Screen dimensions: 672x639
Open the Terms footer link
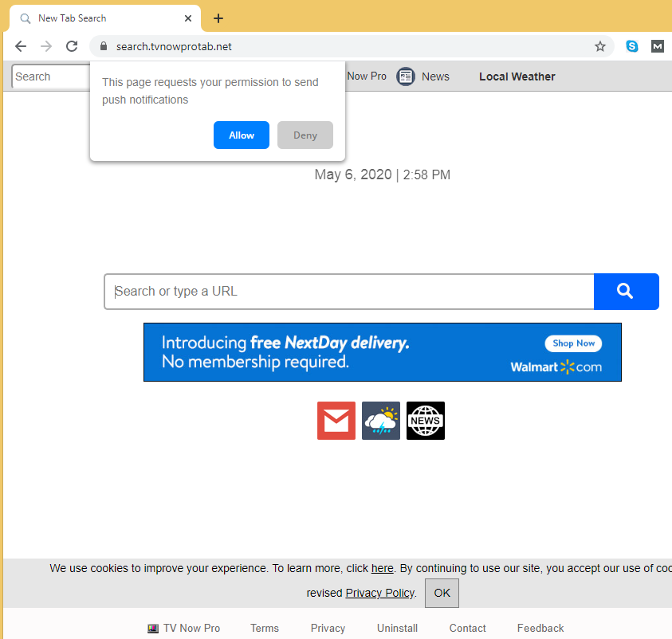click(x=265, y=629)
